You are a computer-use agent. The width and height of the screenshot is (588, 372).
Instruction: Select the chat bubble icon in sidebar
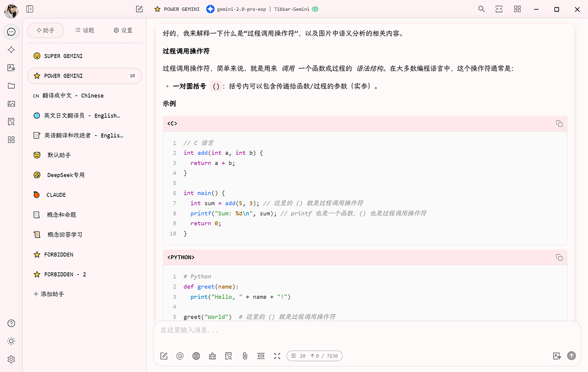click(x=11, y=32)
